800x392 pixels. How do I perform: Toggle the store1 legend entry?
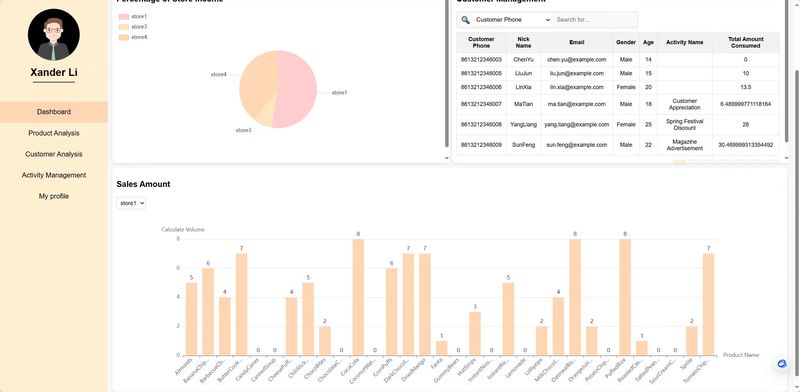[x=133, y=17]
